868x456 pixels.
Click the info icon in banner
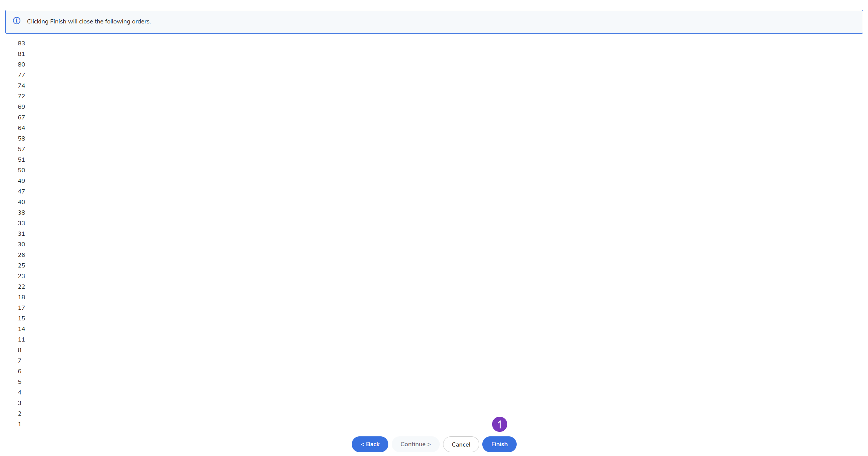pos(17,21)
